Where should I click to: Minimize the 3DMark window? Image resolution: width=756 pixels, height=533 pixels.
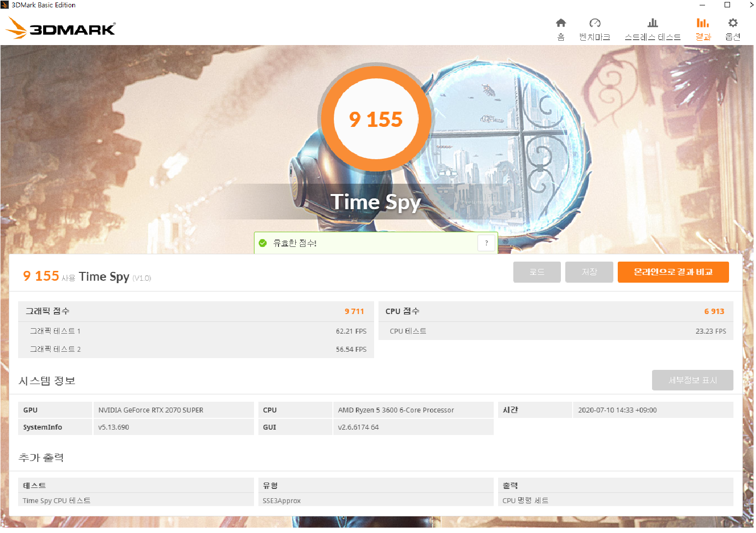coord(702,5)
